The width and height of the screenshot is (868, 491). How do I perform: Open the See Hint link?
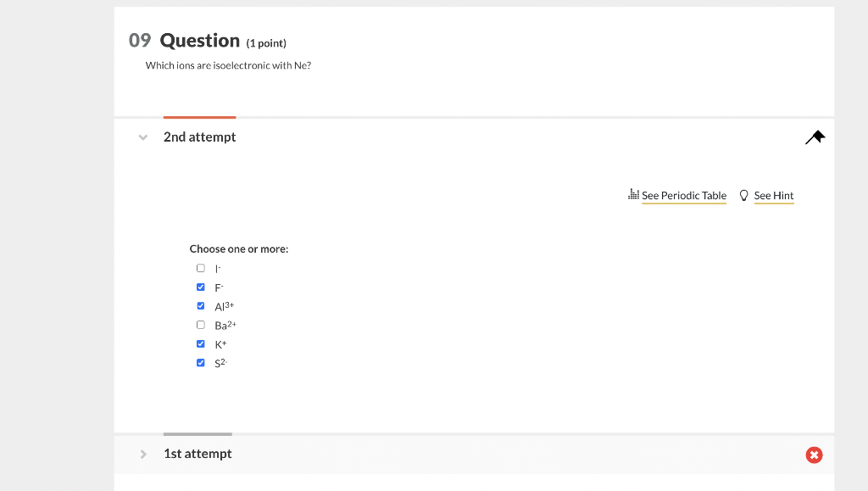pos(773,195)
